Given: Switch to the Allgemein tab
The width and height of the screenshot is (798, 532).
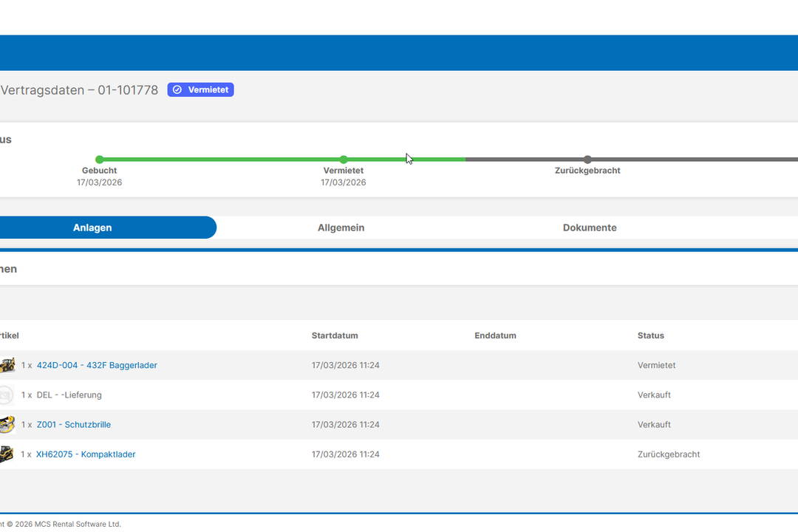Looking at the screenshot, I should coord(341,228).
